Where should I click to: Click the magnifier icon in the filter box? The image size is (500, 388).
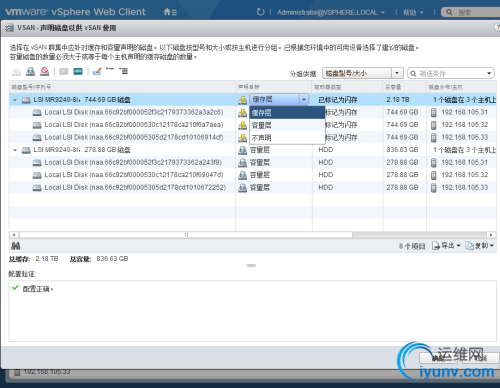[x=413, y=73]
